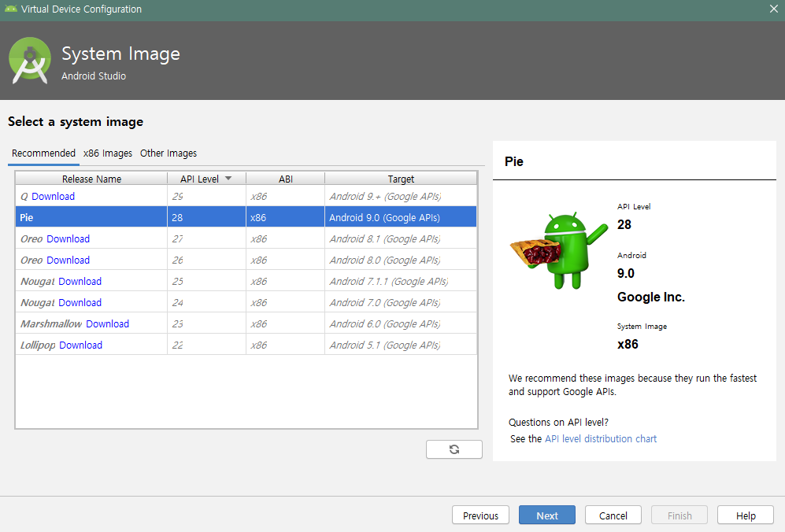
Task: Download the Marshmallow system image
Action: pos(108,323)
